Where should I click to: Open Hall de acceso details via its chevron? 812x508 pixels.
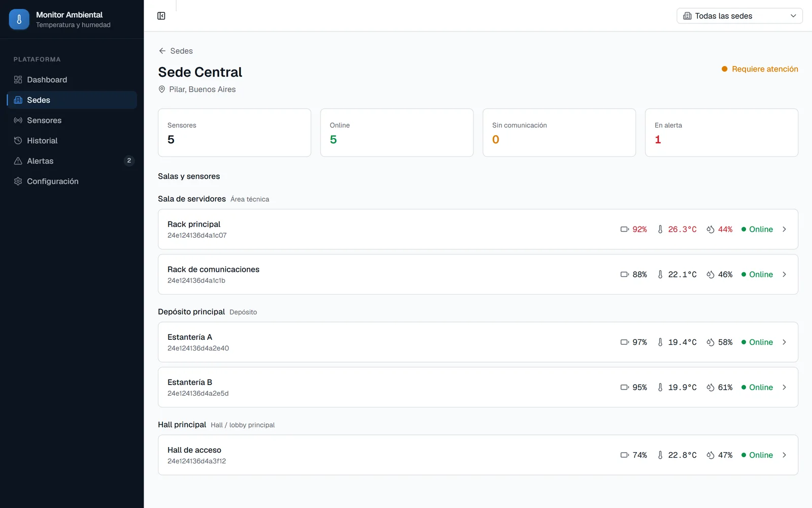[784, 455]
